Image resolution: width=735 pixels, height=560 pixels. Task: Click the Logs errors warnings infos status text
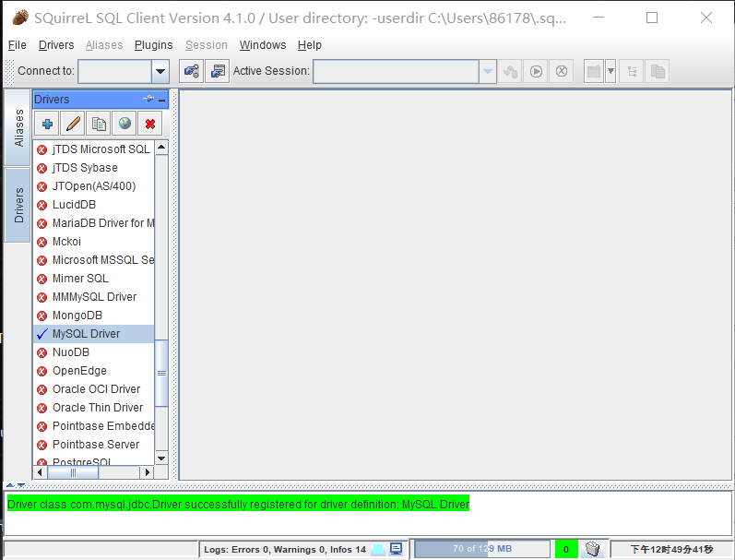(x=285, y=549)
